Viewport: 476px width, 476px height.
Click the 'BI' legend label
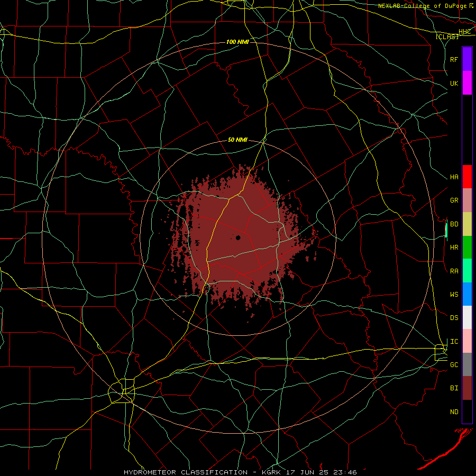tap(454, 388)
